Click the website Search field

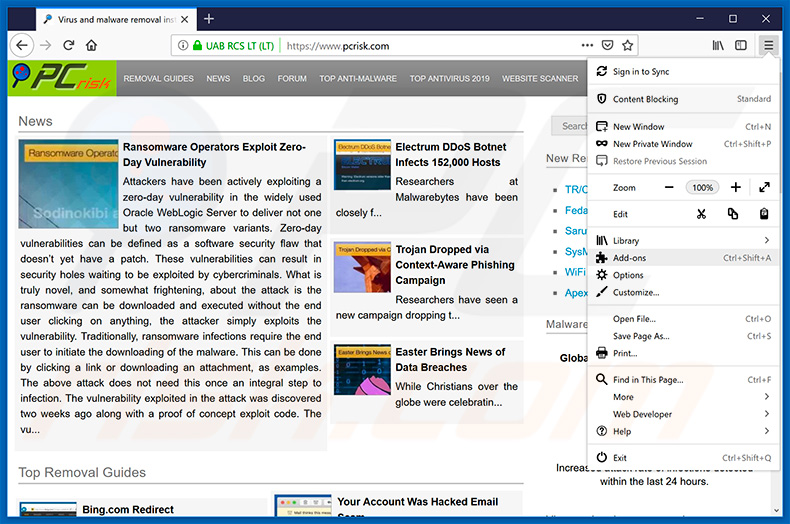tap(569, 126)
